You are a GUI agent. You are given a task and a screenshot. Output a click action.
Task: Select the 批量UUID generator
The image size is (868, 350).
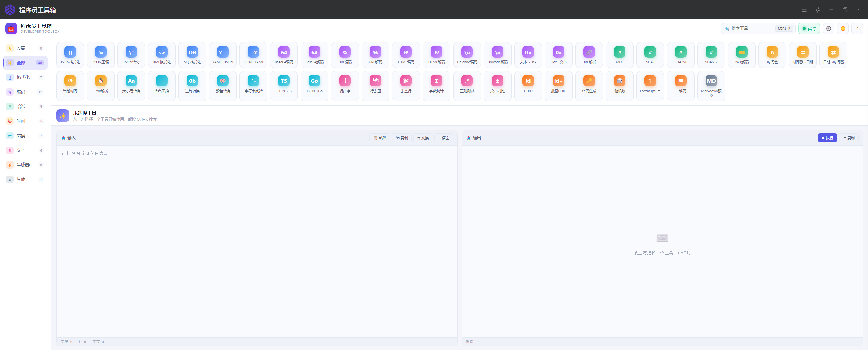click(559, 86)
